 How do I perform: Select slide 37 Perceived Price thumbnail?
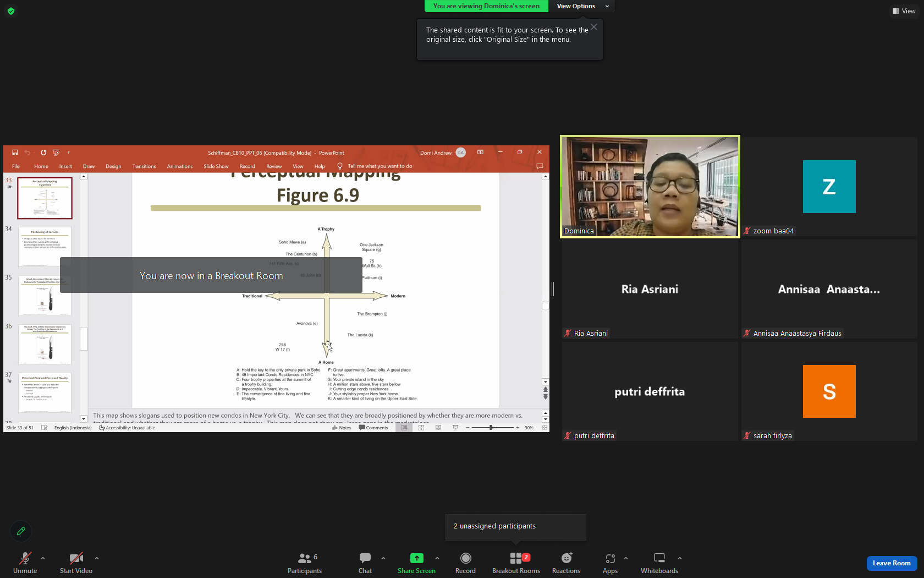(45, 392)
